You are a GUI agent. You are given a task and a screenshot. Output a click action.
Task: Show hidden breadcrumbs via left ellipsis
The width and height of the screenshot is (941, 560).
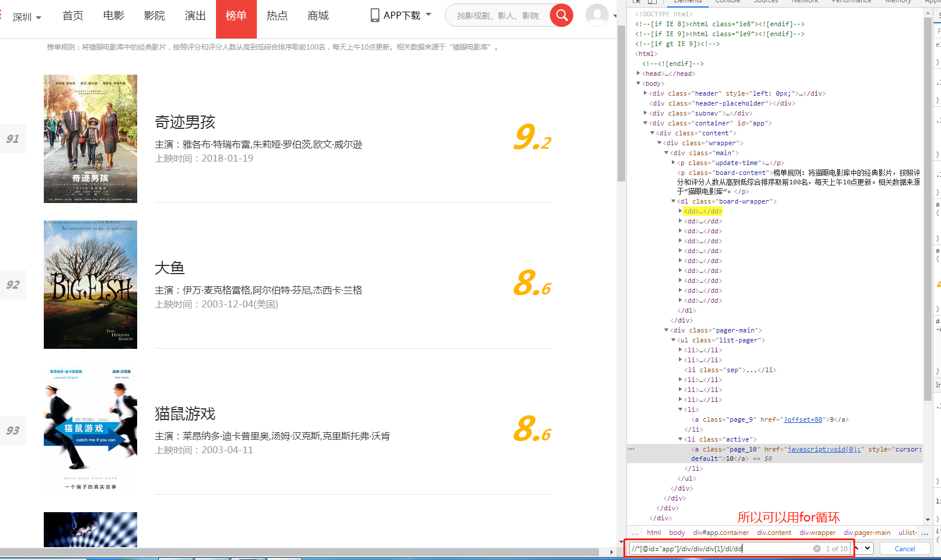click(x=635, y=533)
